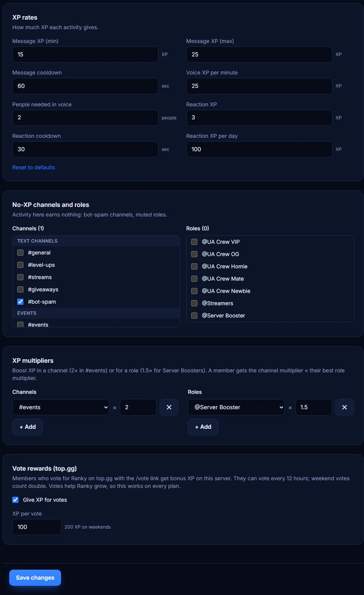Edit Voice XP per minute field
364x595 pixels.
[259, 86]
